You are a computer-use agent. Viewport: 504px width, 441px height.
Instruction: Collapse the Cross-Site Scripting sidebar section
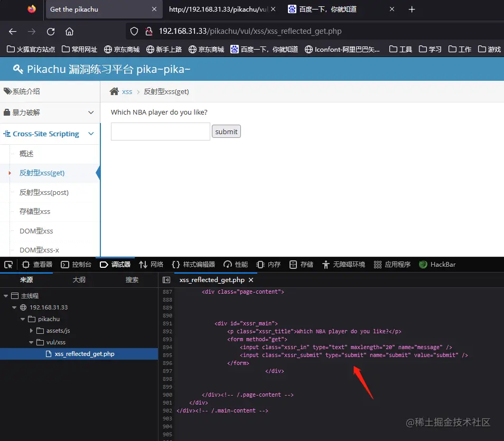50,134
